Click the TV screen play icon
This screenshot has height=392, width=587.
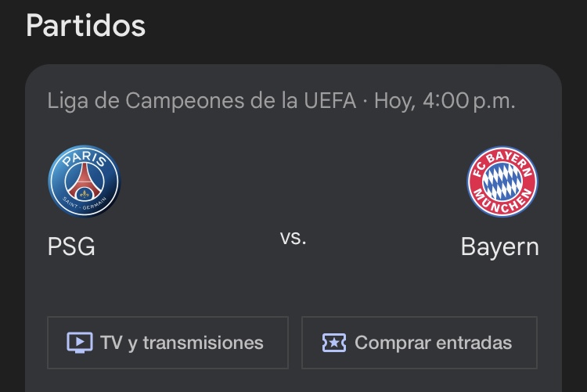[79, 343]
